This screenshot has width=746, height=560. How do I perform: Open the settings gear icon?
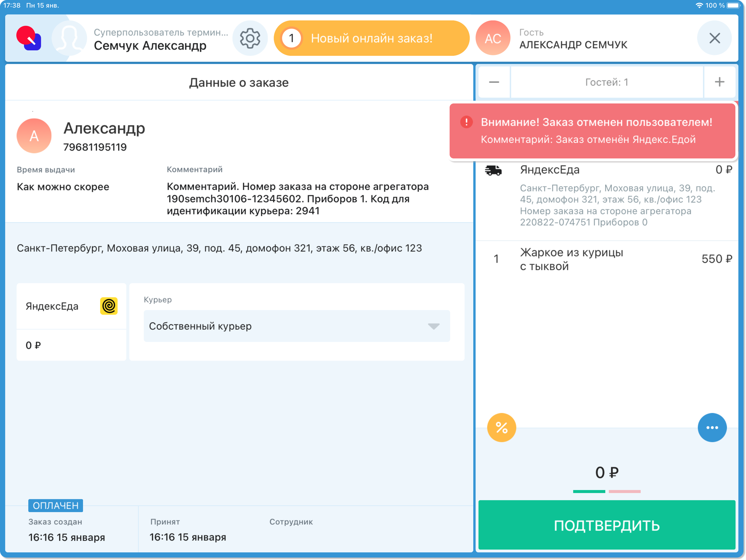250,38
